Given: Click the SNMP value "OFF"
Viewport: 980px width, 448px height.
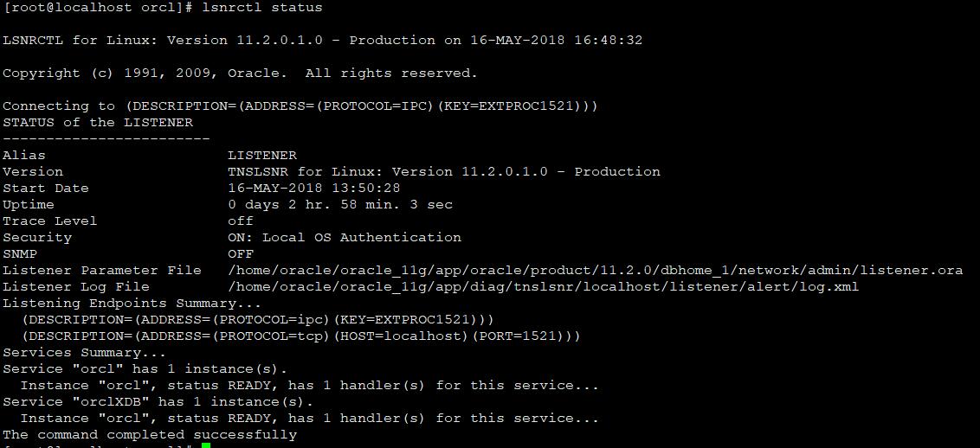Looking at the screenshot, I should (241, 254).
